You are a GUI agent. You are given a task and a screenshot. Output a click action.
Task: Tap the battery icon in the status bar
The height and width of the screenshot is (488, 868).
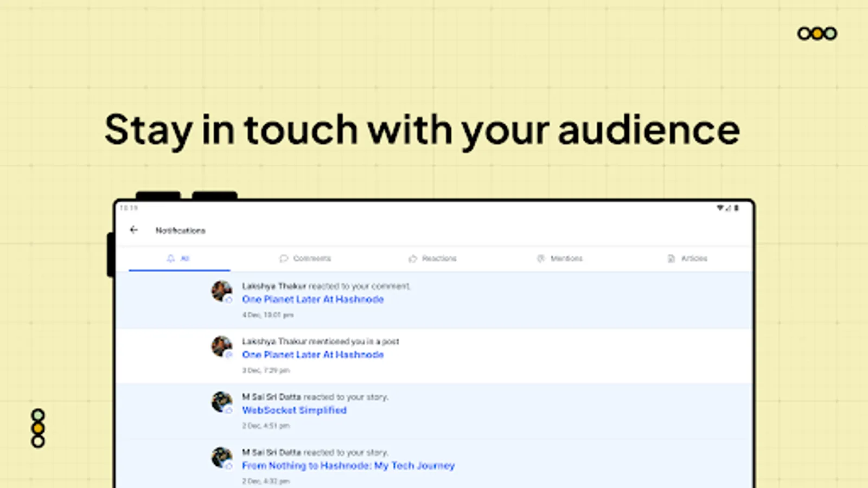[x=736, y=208]
